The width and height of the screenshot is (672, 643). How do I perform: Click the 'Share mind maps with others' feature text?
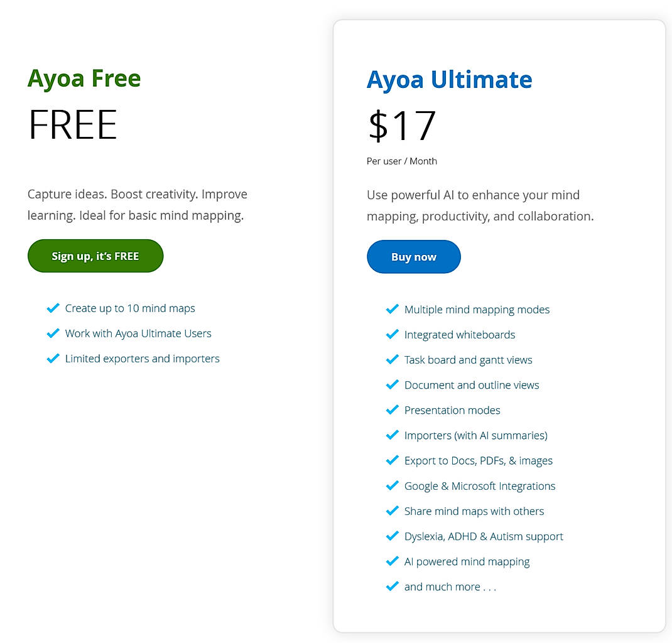point(474,511)
